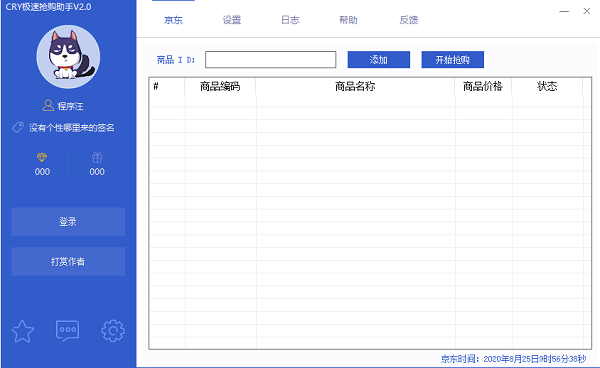
Task: Switch to the 京东 tab
Action: 173,20
